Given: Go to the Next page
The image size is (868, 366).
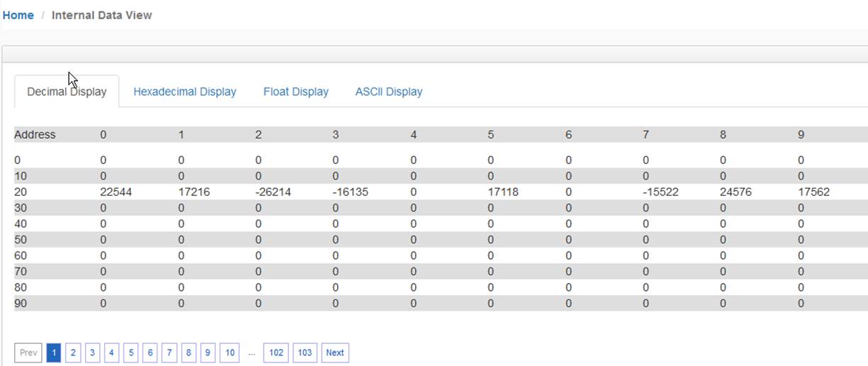Looking at the screenshot, I should [x=335, y=353].
